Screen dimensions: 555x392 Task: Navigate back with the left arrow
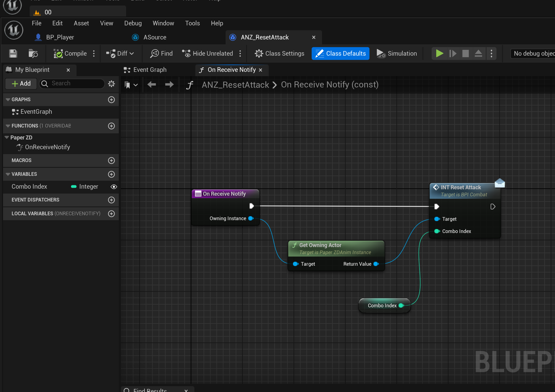point(152,84)
